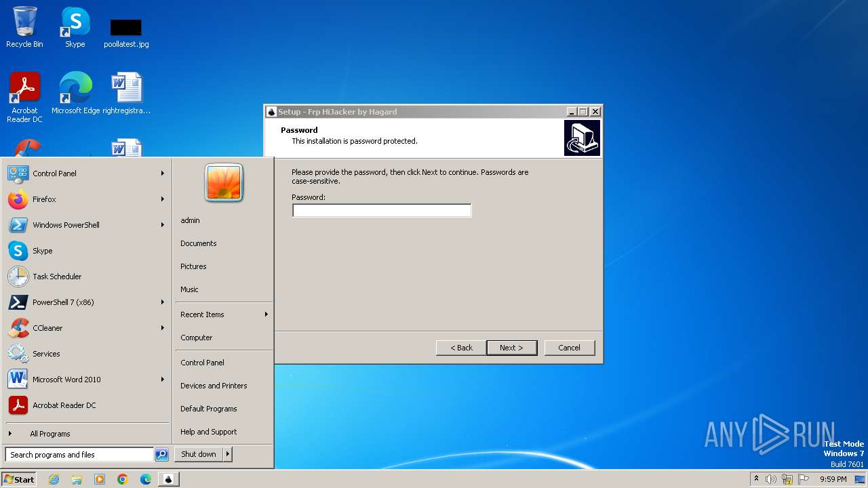Open File Explorer from the taskbar
This screenshot has height=488, width=868.
pos(77,479)
